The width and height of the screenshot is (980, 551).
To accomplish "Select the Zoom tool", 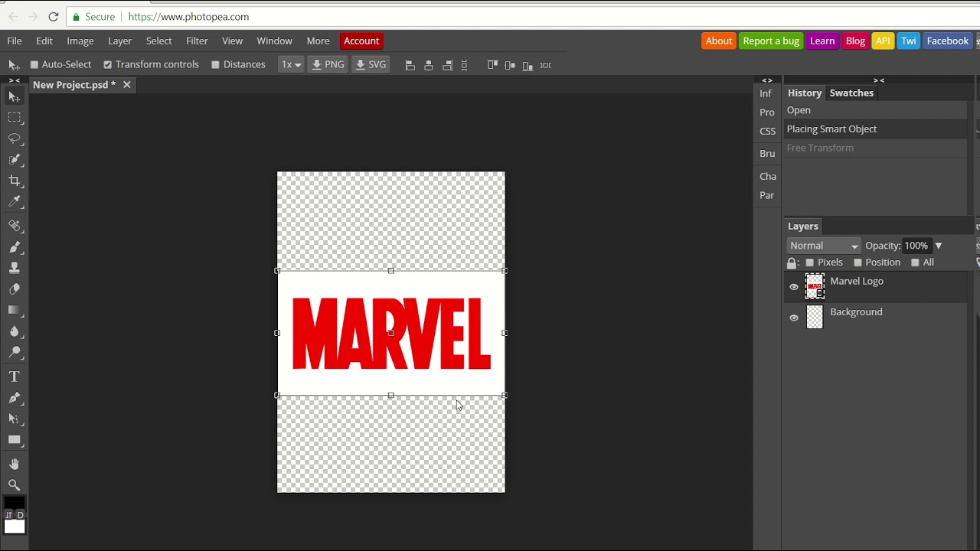I will [14, 485].
